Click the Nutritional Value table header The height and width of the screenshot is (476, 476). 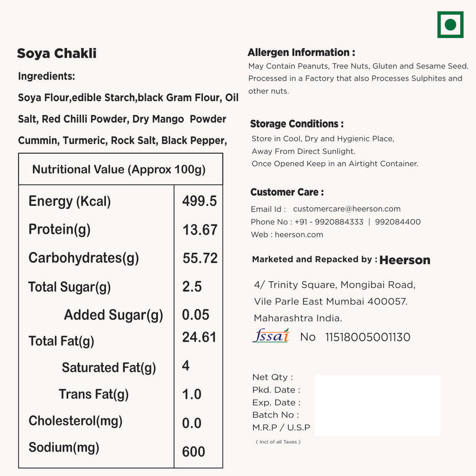coord(119,169)
